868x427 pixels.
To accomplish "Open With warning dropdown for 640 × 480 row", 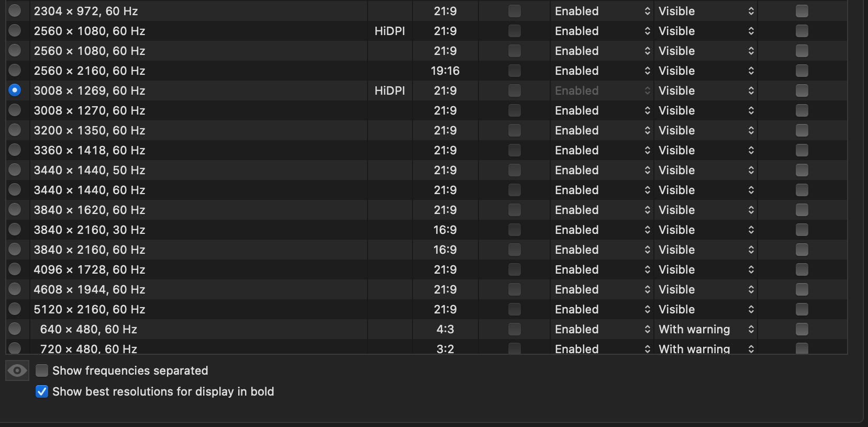I will point(706,329).
